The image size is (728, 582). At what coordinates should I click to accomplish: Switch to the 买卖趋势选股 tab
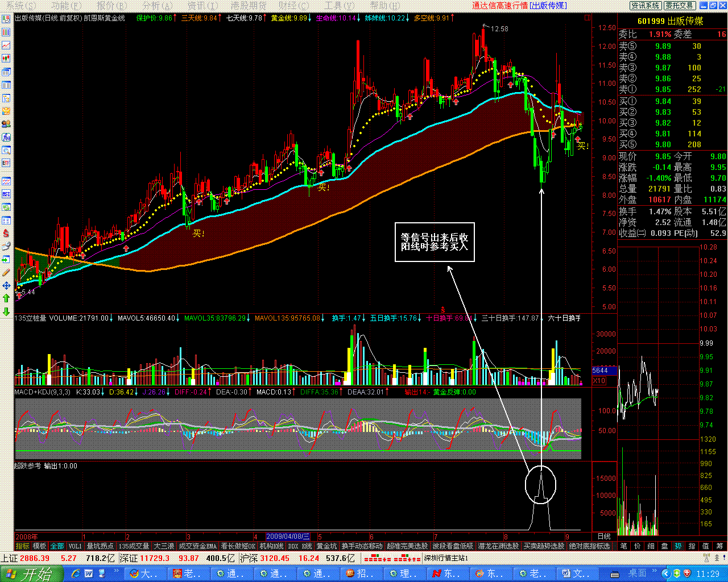544,546
